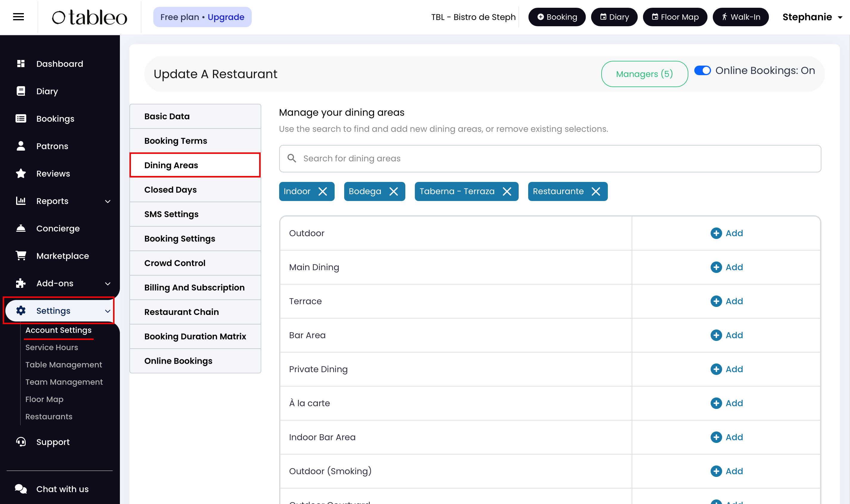This screenshot has width=850, height=504.
Task: Open the hamburger menu icon
Action: [18, 17]
